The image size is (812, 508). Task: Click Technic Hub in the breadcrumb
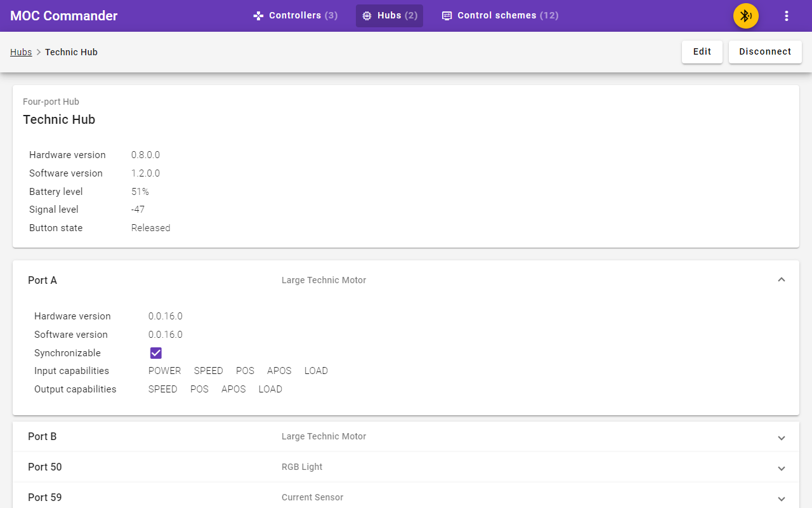tap(71, 52)
